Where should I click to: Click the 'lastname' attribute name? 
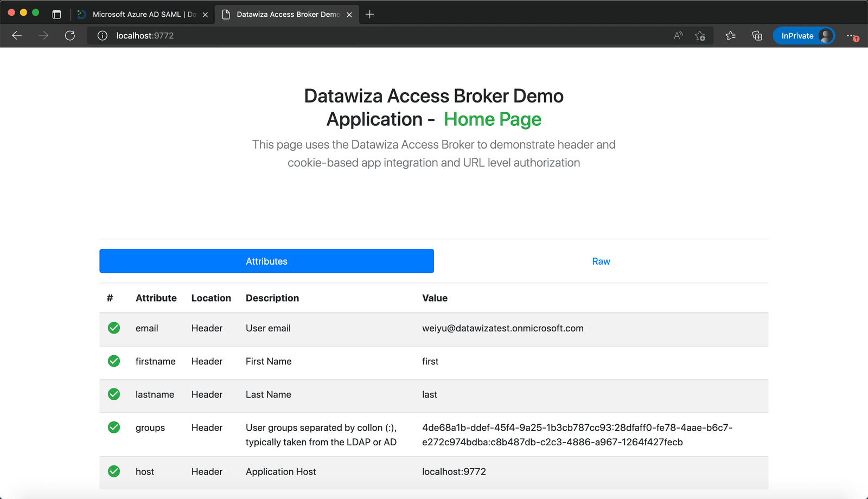pos(155,394)
